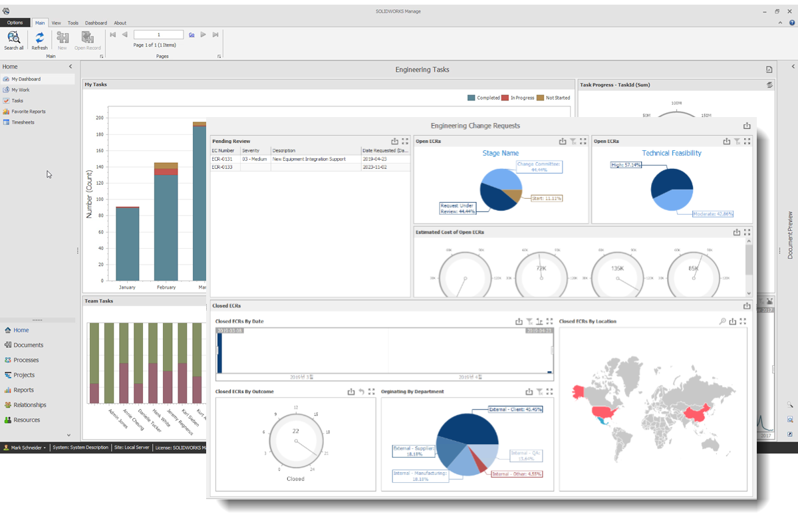798x532 pixels.
Task: Maximize the Closed ECRs By Location map
Action: (x=743, y=321)
